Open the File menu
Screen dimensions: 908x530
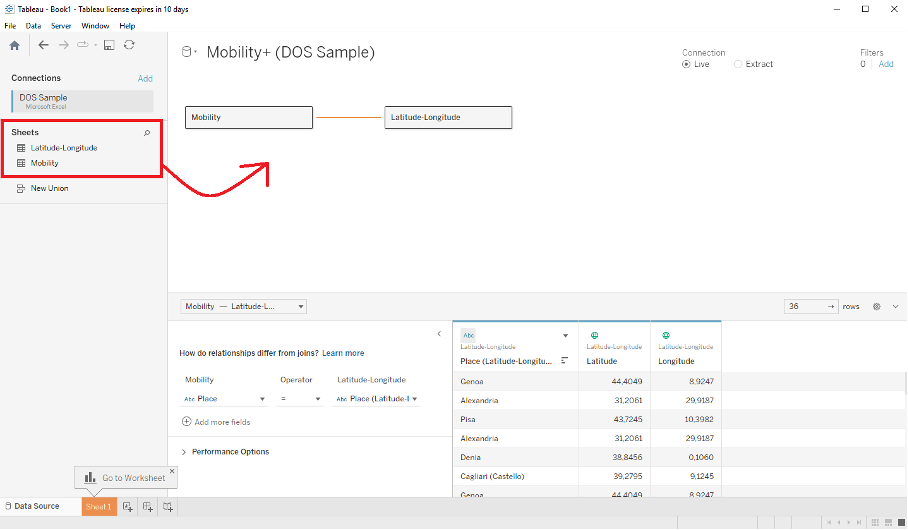pyautogui.click(x=10, y=26)
